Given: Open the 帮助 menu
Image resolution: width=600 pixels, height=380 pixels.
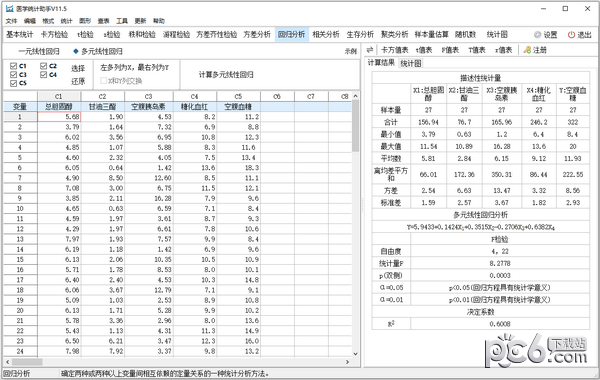Looking at the screenshot, I should pos(159,21).
